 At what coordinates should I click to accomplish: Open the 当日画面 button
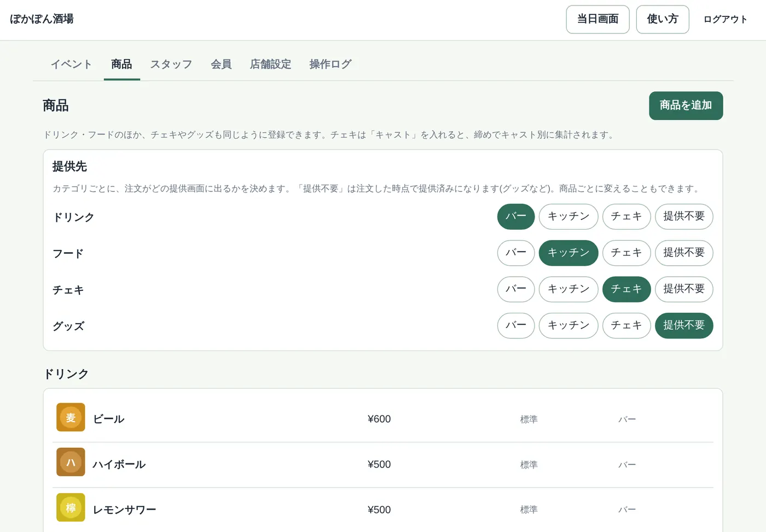click(x=597, y=20)
